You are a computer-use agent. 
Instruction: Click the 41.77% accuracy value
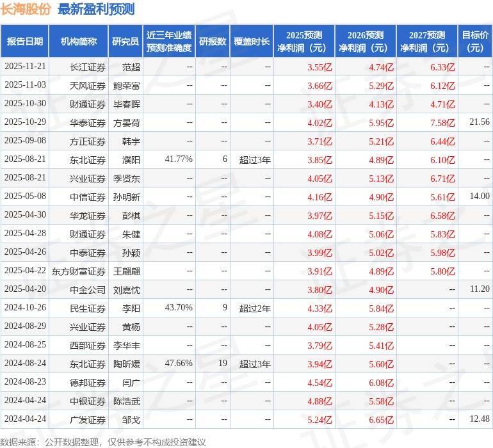pos(179,159)
